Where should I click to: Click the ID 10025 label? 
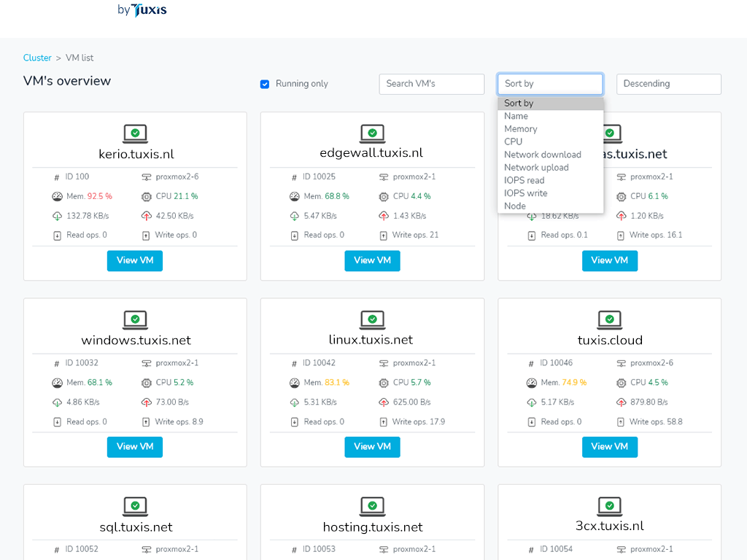click(x=319, y=176)
